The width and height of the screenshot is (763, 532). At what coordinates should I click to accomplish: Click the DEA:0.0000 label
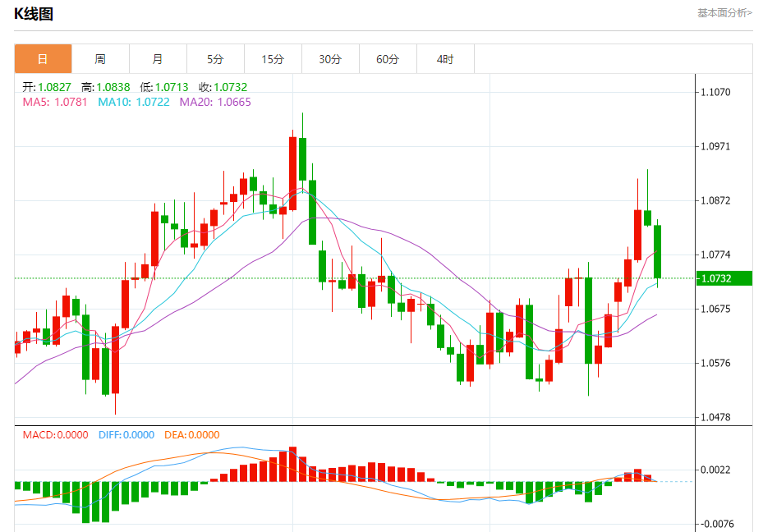point(191,435)
